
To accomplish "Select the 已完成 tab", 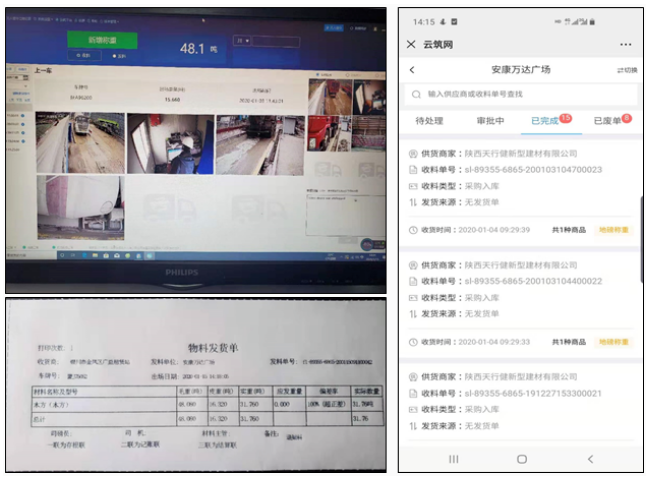I will pos(545,121).
